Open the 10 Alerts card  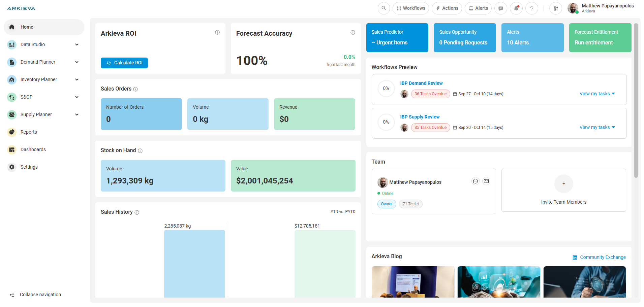(532, 38)
